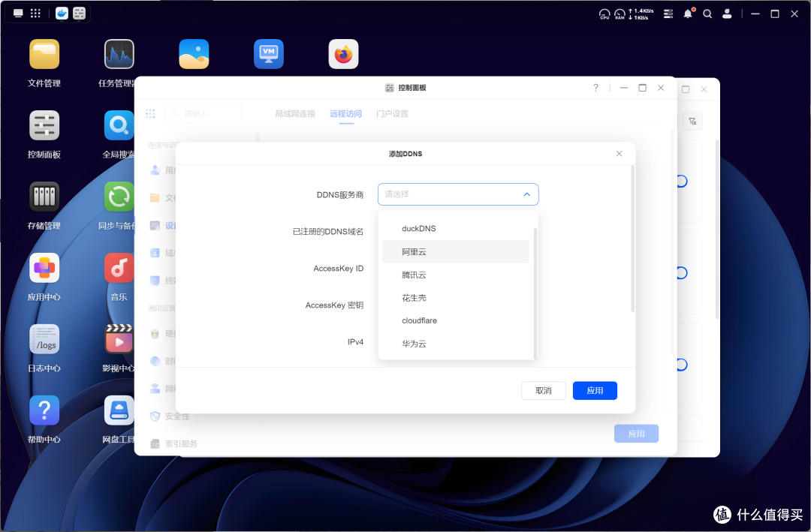
Task: Click the provider list scrollbar
Action: pos(535,293)
